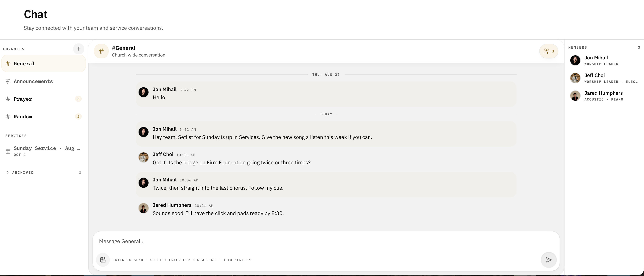
Task: Click the megaphone icon beside Announcements
Action: pyautogui.click(x=8, y=81)
